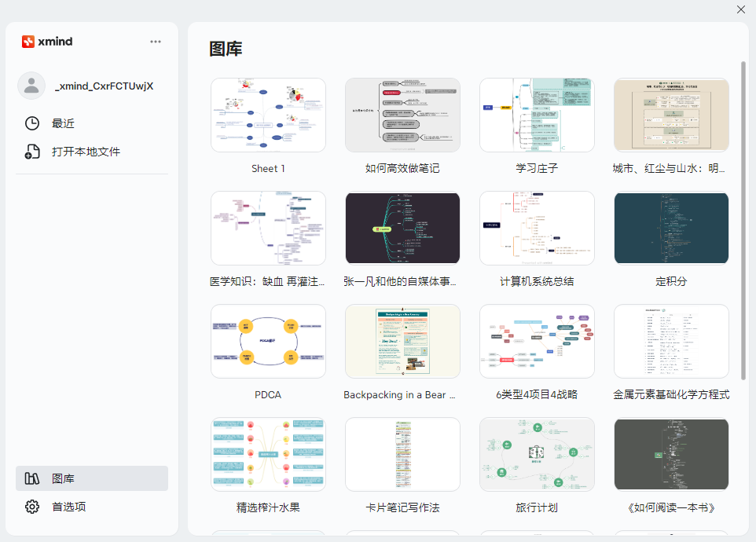
Task: Click the 打开本地文件 text link
Action: pyautogui.click(x=86, y=152)
